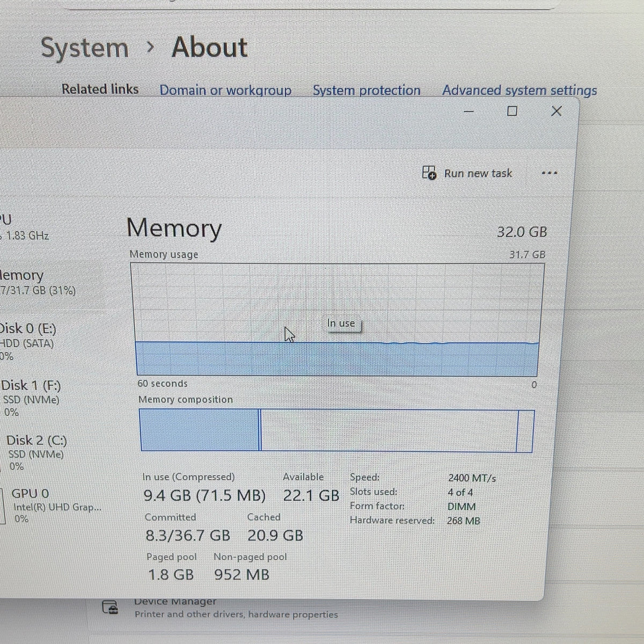Click the Available label

coord(304,477)
